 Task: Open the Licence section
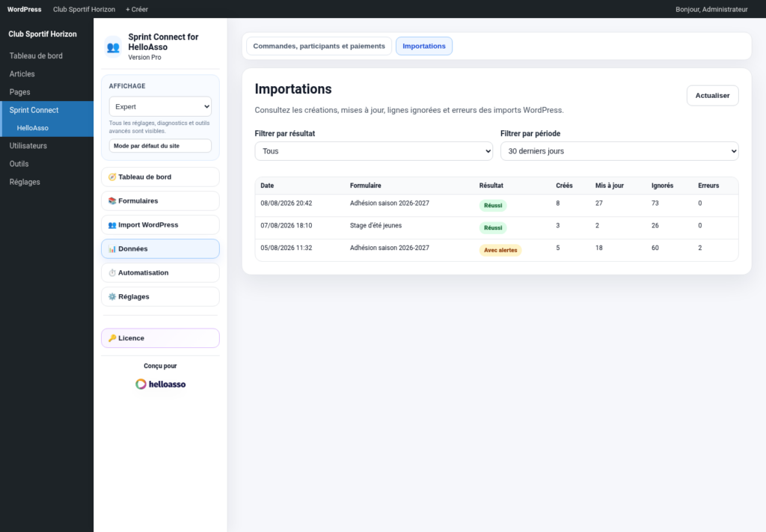160,338
